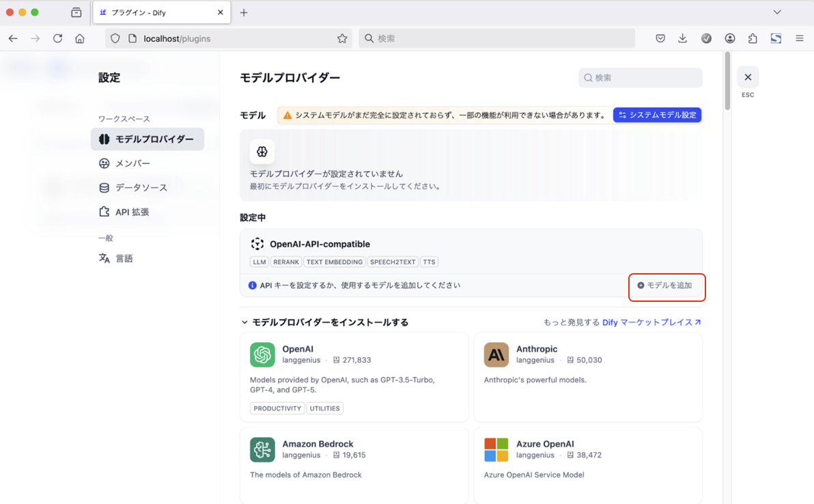Click the OpenAI-API-compatible title

(x=320, y=244)
